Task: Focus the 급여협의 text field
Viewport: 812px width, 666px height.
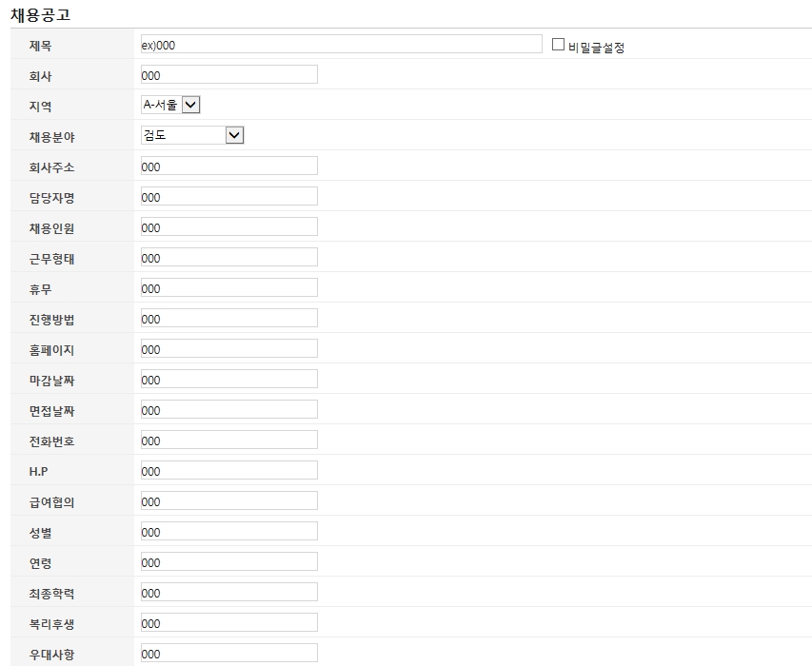Action: [228, 500]
